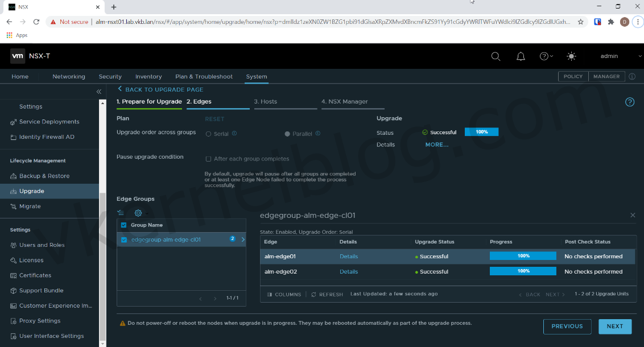Toggle the light/dark theme icon
This screenshot has height=347, width=644.
571,56
